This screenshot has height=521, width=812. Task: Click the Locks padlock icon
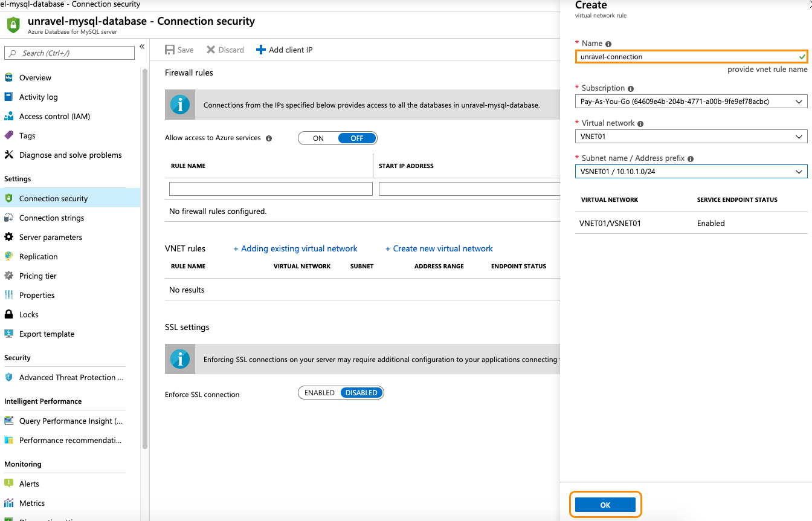[x=8, y=314]
